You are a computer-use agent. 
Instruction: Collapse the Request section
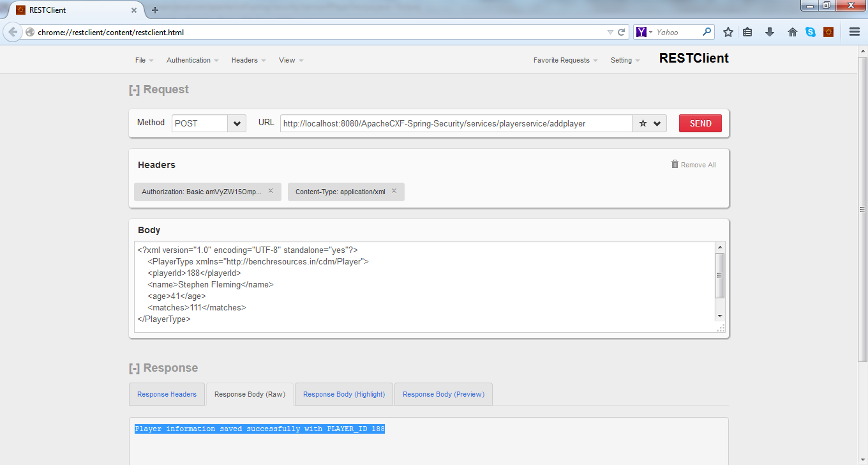[134, 90]
